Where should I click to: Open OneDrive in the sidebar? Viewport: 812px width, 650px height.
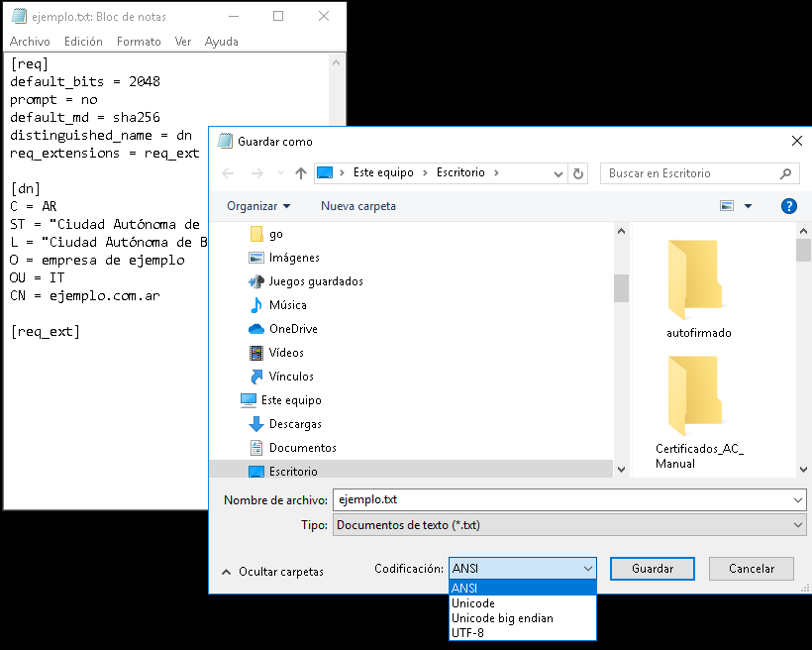[x=292, y=329]
